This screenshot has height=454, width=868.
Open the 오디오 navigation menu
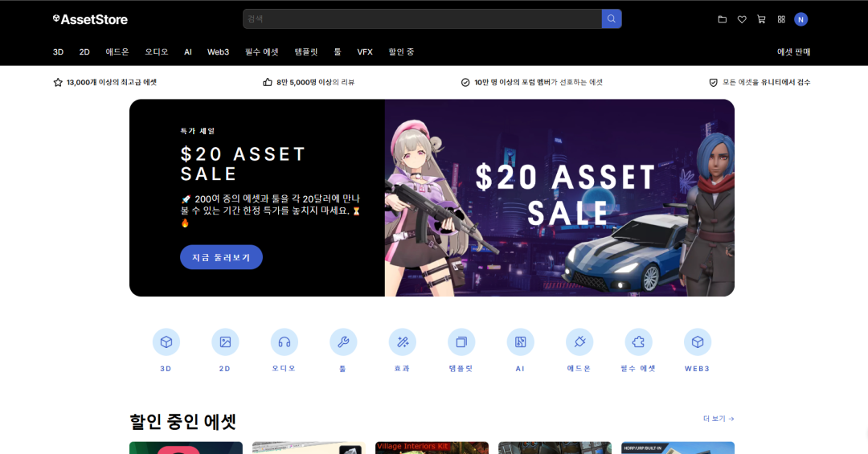157,52
